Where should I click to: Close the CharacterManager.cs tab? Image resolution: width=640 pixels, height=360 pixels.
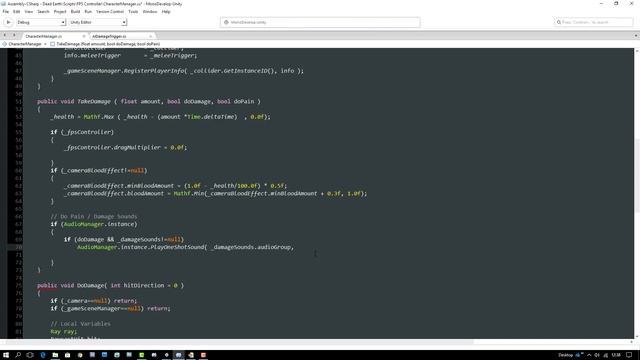(x=84, y=36)
